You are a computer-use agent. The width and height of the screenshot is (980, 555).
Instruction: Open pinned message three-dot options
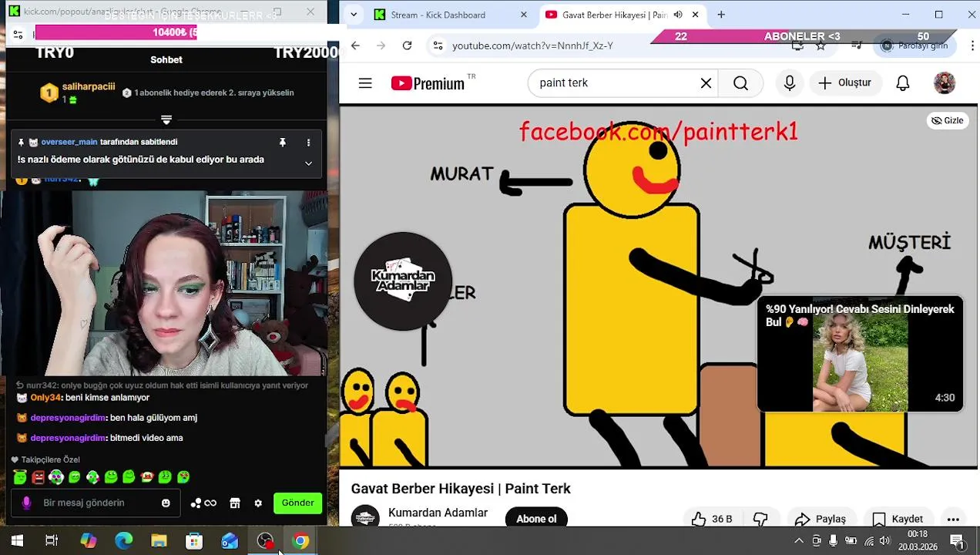308,143
